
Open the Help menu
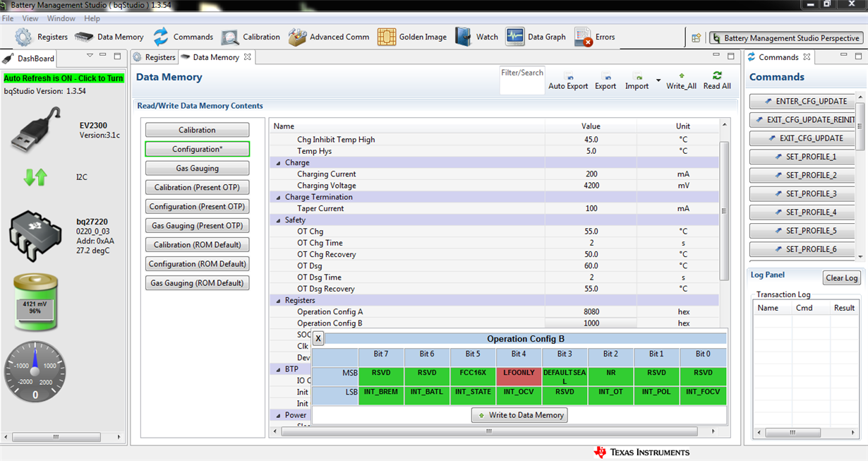[x=92, y=18]
